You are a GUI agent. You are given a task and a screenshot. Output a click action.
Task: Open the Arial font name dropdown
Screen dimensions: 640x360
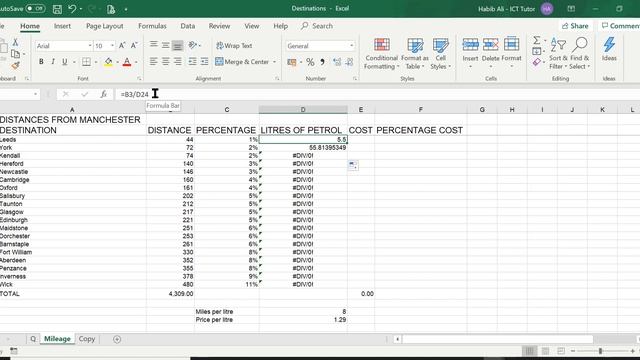coord(90,46)
